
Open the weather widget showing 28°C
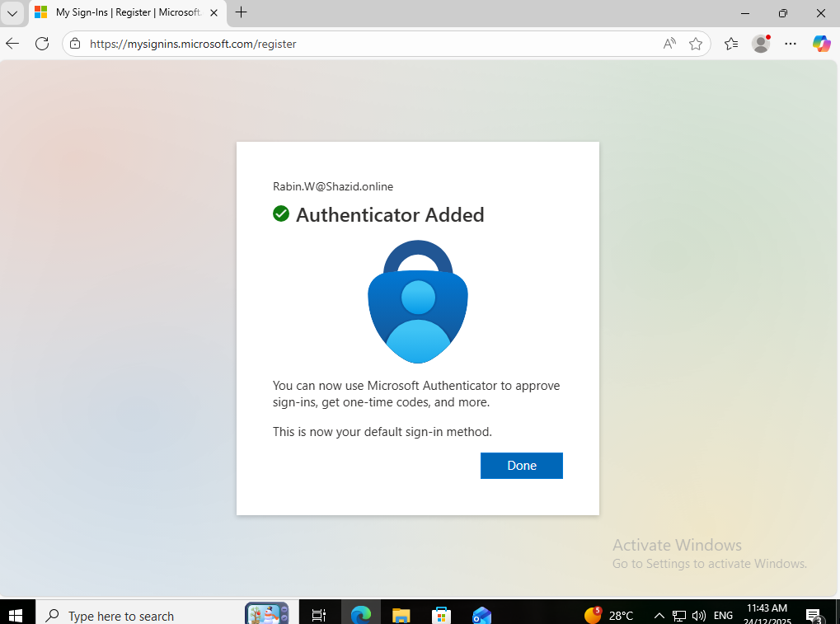coord(609,615)
